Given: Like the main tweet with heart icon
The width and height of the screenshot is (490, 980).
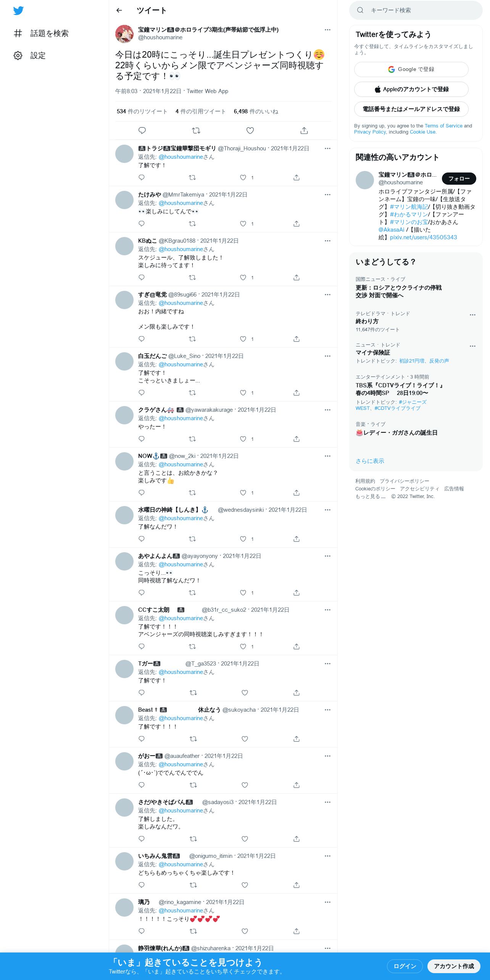Looking at the screenshot, I should coord(250,131).
